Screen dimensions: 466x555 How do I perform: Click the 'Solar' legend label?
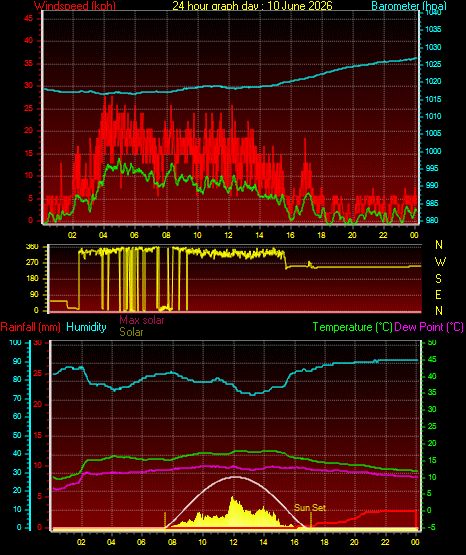[131, 332]
